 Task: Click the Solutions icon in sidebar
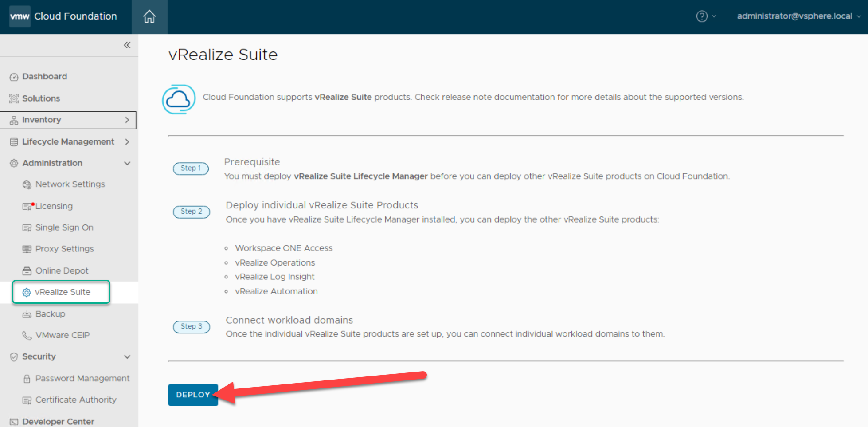pos(14,98)
